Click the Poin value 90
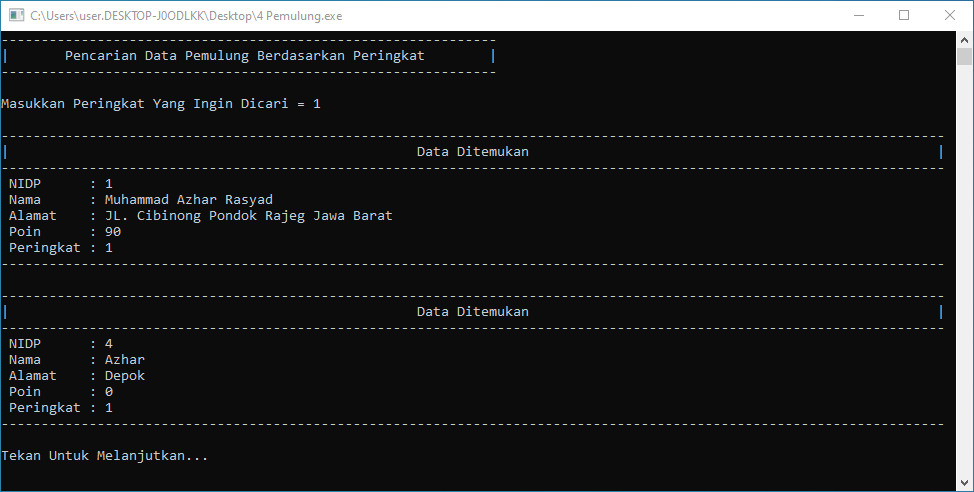 pos(113,232)
